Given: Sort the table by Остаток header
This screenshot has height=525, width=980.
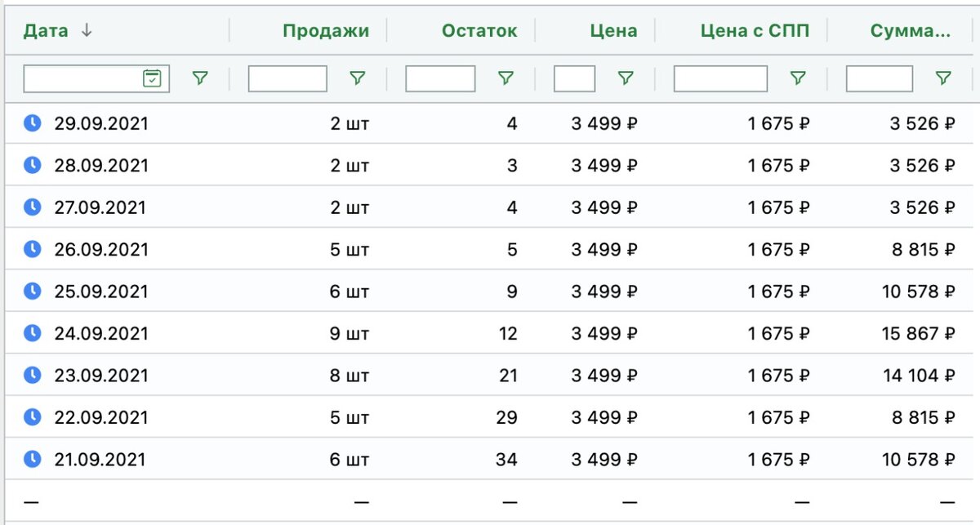Looking at the screenshot, I should (x=479, y=30).
